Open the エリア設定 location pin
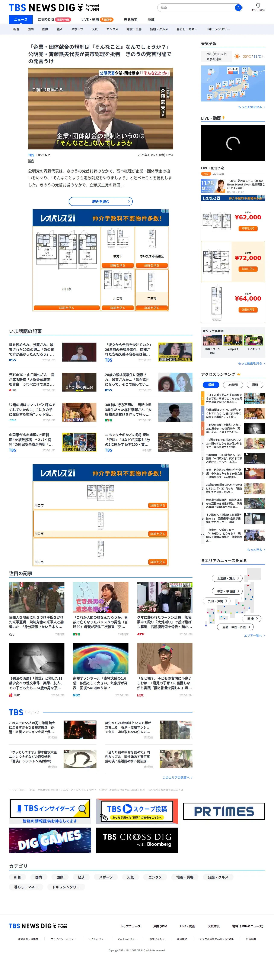 click(258, 7)
